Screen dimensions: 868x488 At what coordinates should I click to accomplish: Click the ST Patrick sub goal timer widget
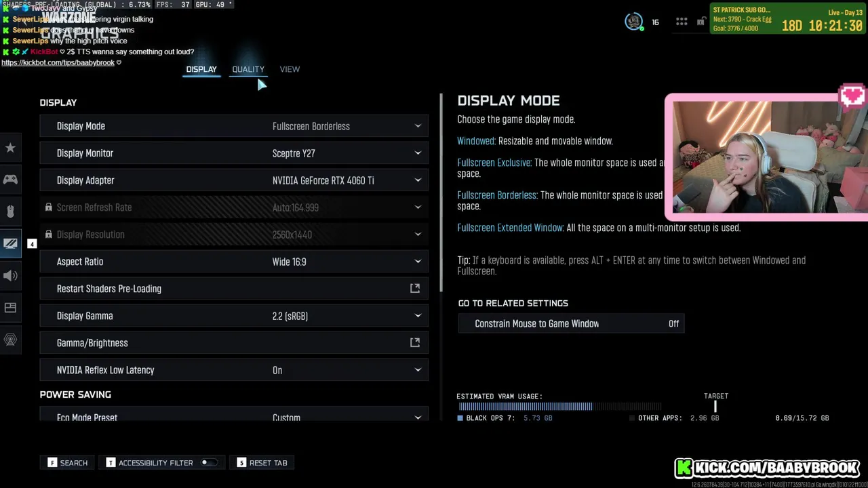coord(787,19)
